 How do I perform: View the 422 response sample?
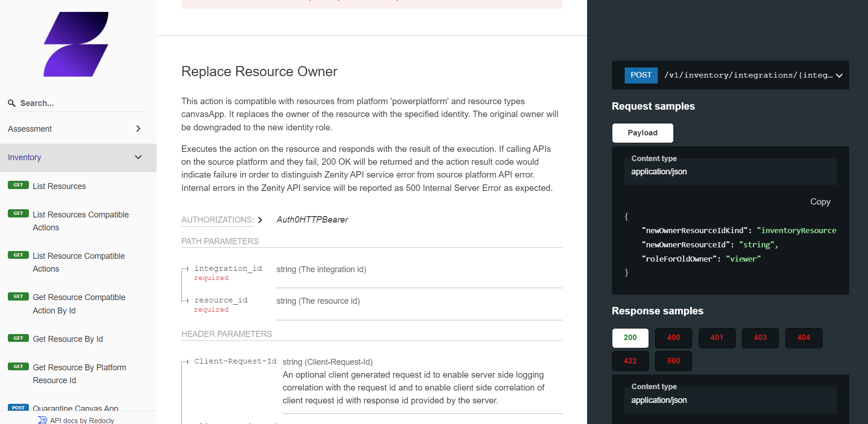point(630,361)
